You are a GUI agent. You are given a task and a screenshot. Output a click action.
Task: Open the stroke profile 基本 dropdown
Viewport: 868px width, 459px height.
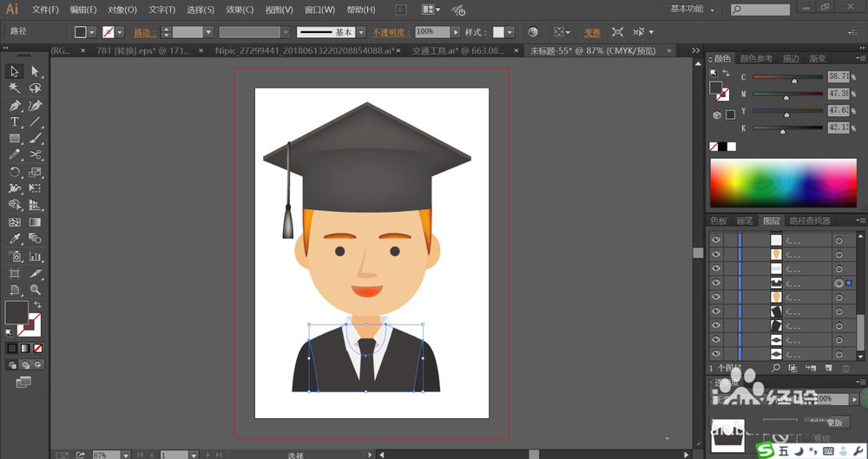(x=362, y=32)
